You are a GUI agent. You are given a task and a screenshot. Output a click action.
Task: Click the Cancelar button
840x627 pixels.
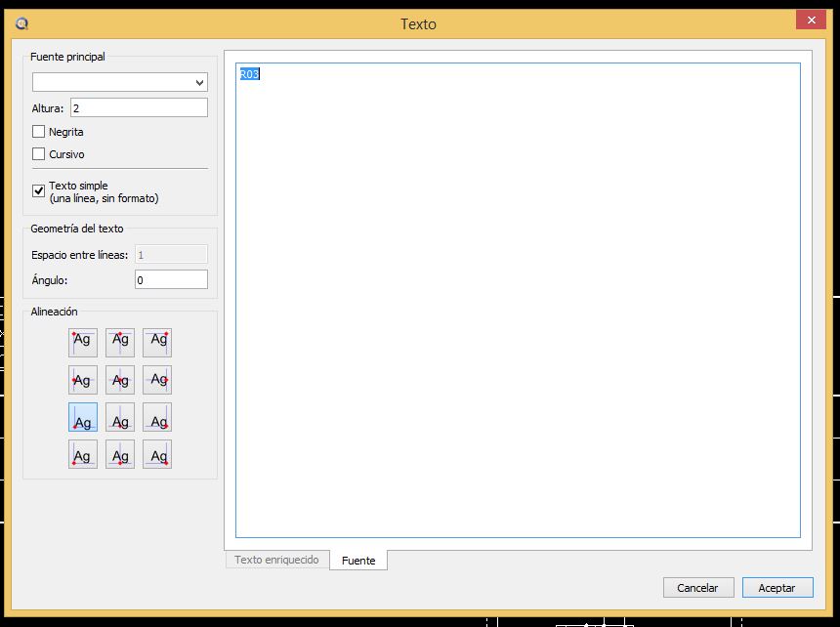[x=698, y=588]
